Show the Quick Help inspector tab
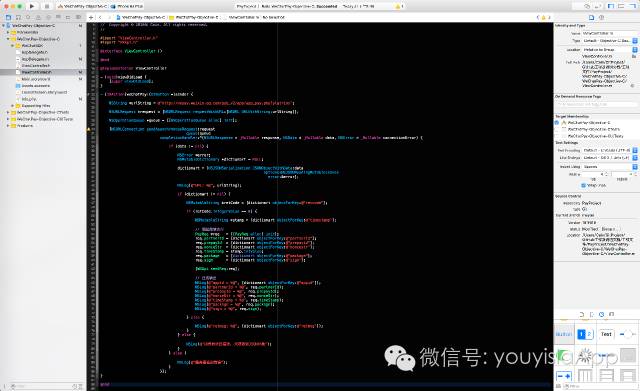The height and width of the screenshot is (391, 640). [601, 17]
